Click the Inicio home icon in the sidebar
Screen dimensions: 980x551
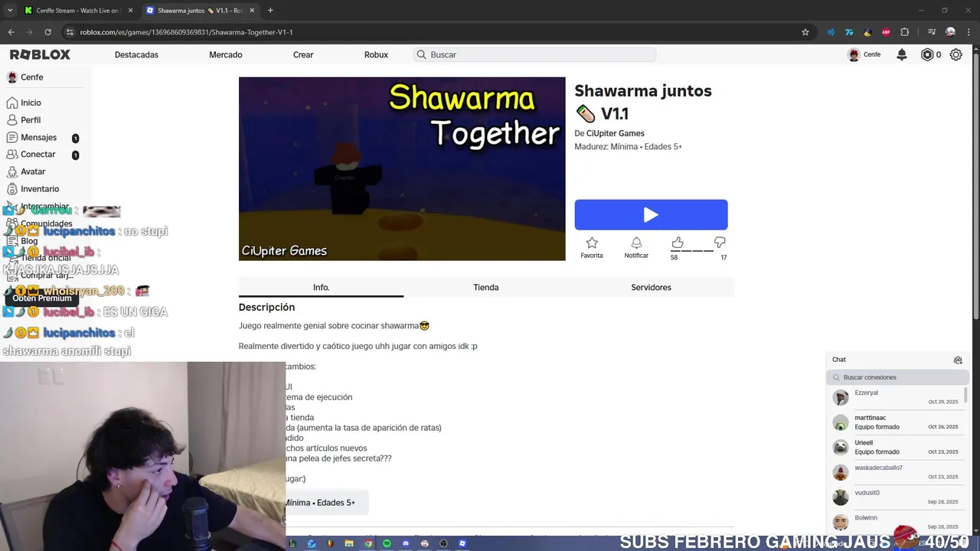coord(11,103)
